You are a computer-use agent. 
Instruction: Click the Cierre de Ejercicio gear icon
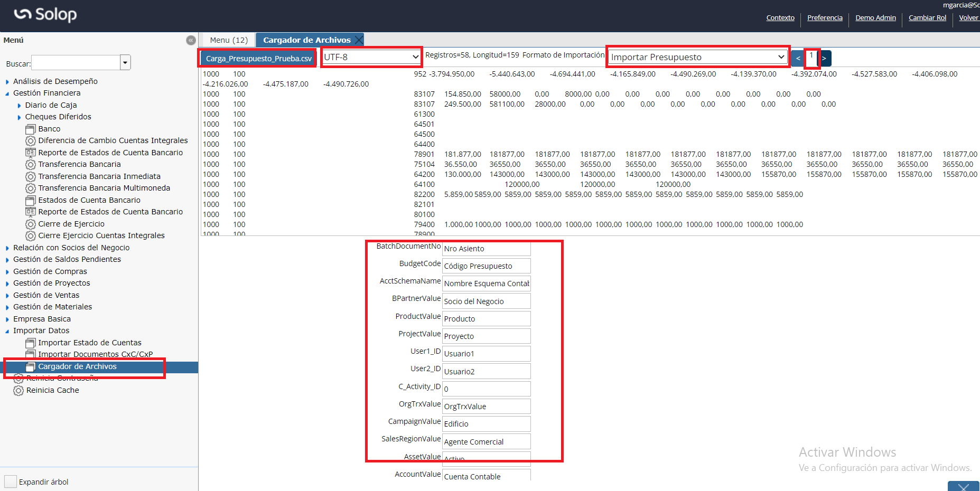(31, 224)
